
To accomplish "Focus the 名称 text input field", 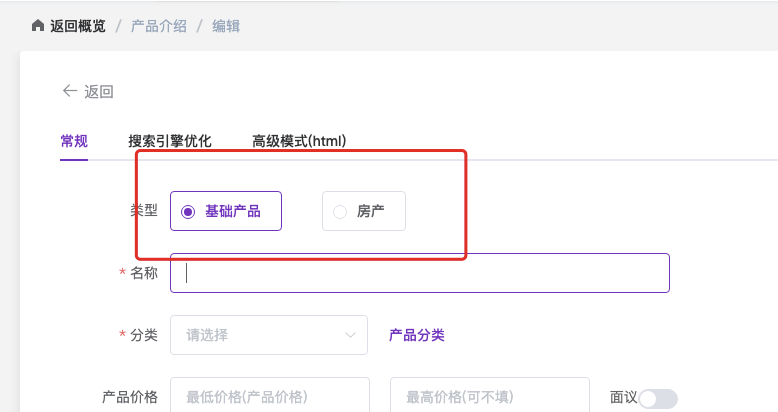I will coord(420,273).
